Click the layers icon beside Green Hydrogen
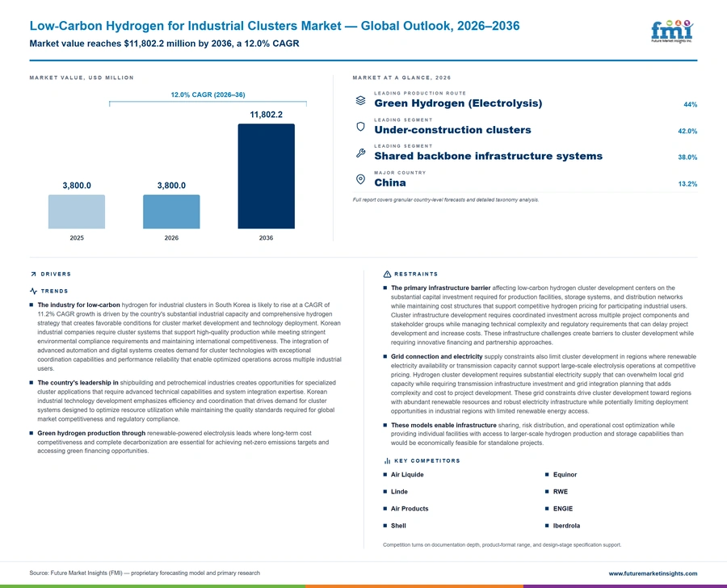The width and height of the screenshot is (727, 588). click(361, 100)
